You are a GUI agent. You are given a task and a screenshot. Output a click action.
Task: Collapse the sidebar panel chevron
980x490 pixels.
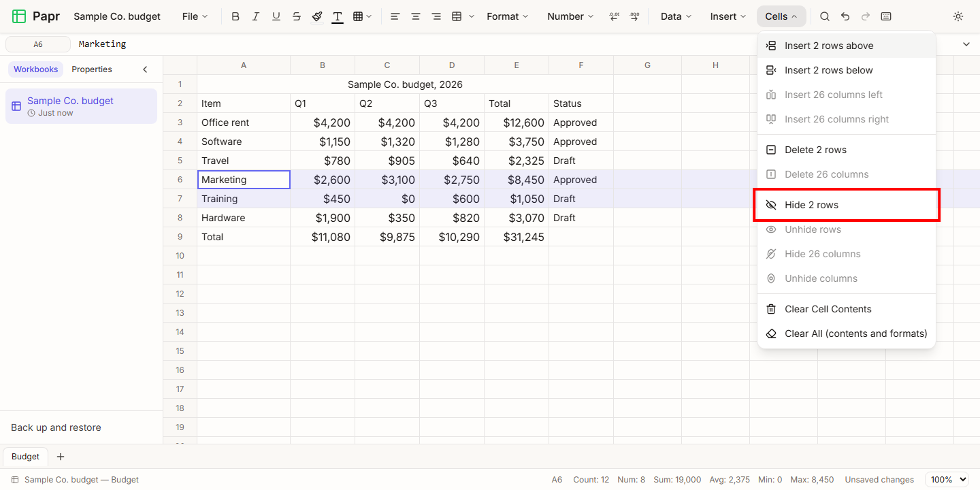[x=145, y=69]
